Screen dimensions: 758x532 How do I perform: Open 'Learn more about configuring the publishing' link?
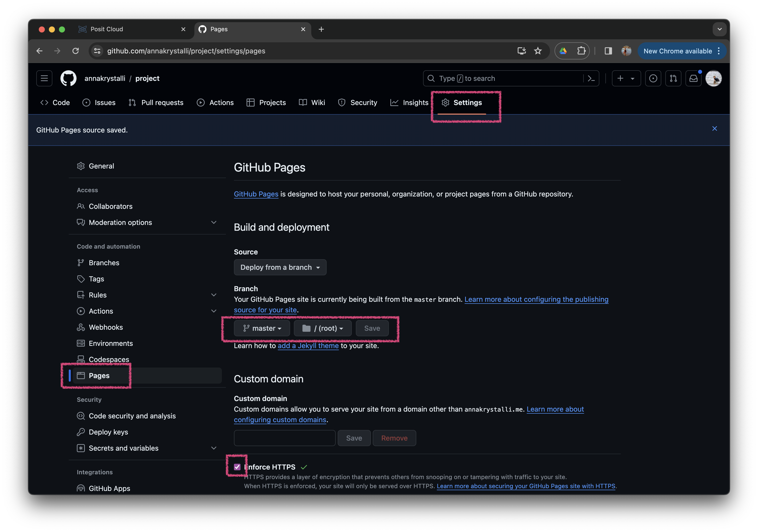[536, 300]
